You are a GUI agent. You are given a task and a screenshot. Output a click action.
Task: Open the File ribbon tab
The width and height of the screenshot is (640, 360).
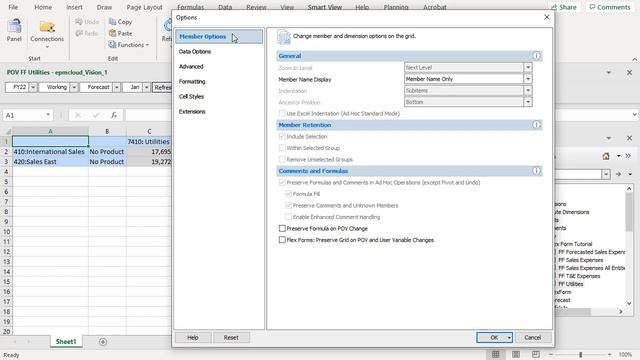(x=13, y=7)
